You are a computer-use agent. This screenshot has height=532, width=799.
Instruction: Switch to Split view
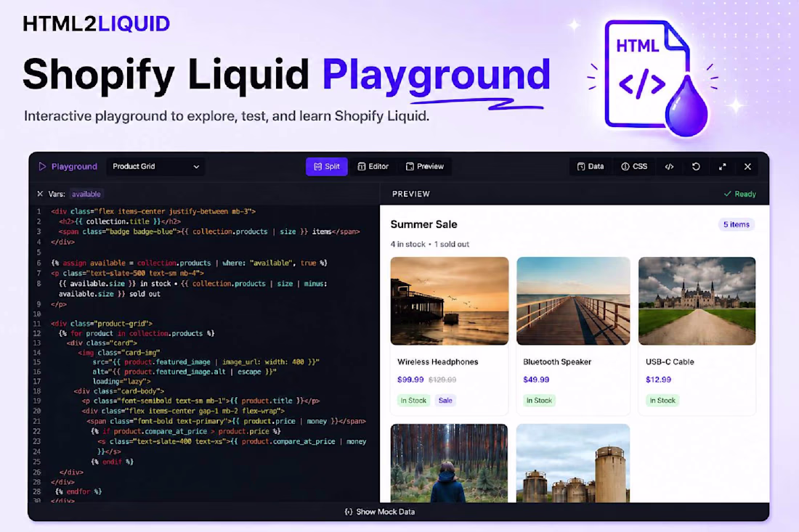pos(327,166)
